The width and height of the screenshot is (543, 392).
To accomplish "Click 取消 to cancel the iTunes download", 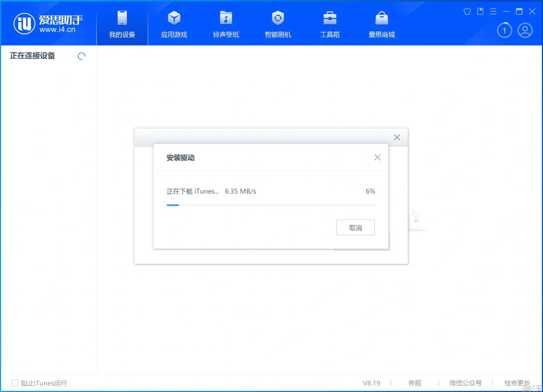I will click(x=355, y=227).
